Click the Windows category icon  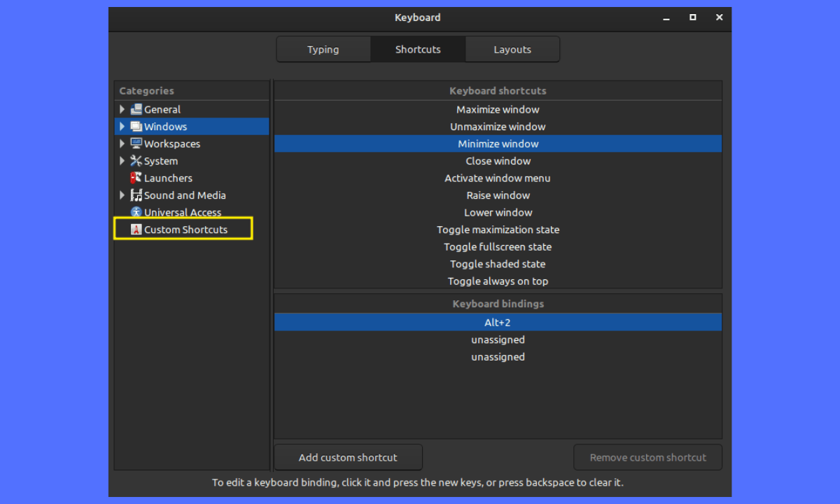point(136,127)
